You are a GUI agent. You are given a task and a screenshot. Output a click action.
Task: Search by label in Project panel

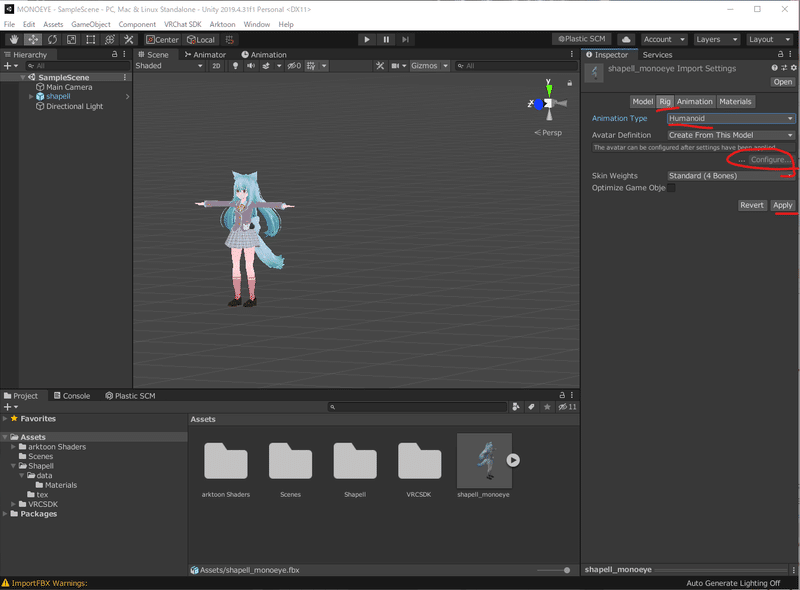(531, 407)
